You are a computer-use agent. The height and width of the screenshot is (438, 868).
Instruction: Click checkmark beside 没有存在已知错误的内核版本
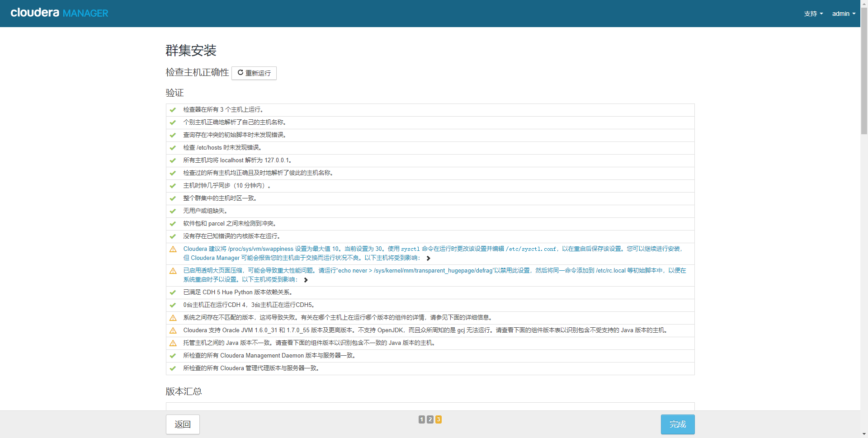click(x=173, y=236)
